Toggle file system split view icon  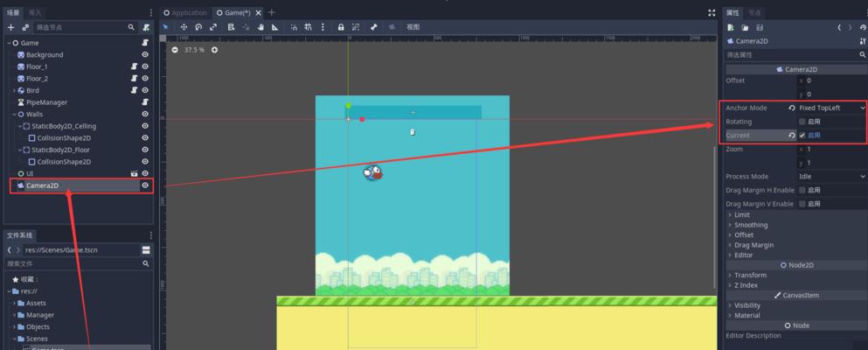(x=146, y=250)
